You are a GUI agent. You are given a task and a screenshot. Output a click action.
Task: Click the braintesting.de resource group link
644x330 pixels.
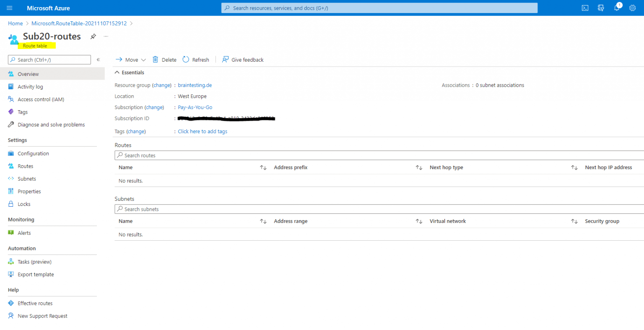tap(195, 85)
